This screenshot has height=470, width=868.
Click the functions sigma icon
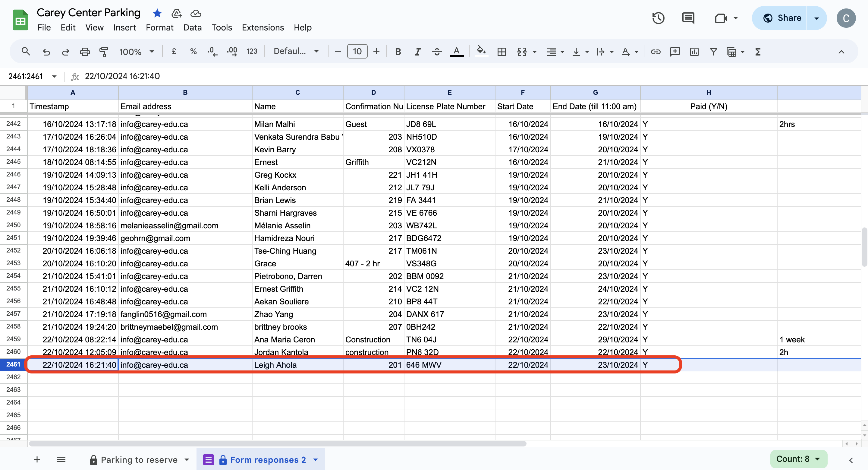tap(758, 52)
